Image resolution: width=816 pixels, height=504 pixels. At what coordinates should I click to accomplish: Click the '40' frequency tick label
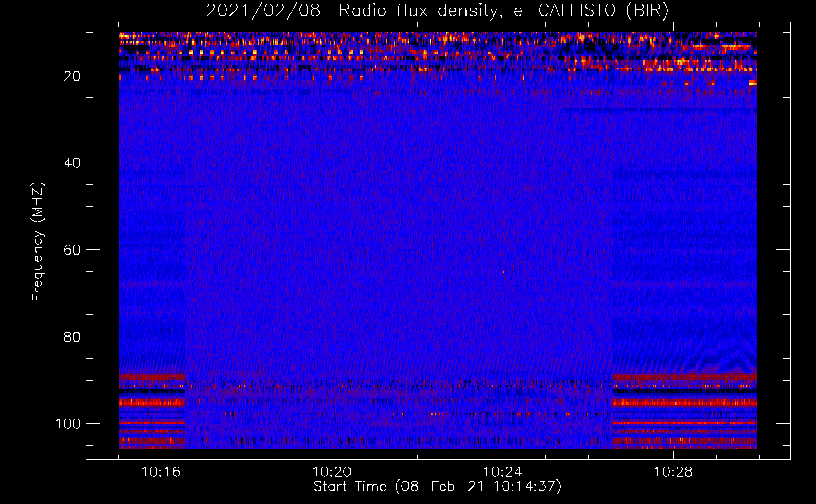coord(72,163)
